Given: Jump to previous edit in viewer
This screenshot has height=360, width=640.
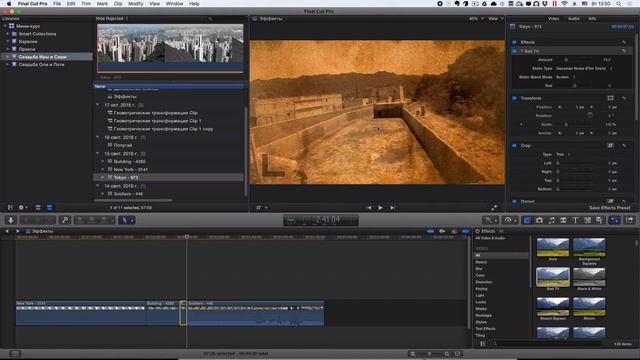Looking at the screenshot, I should coord(369,208).
